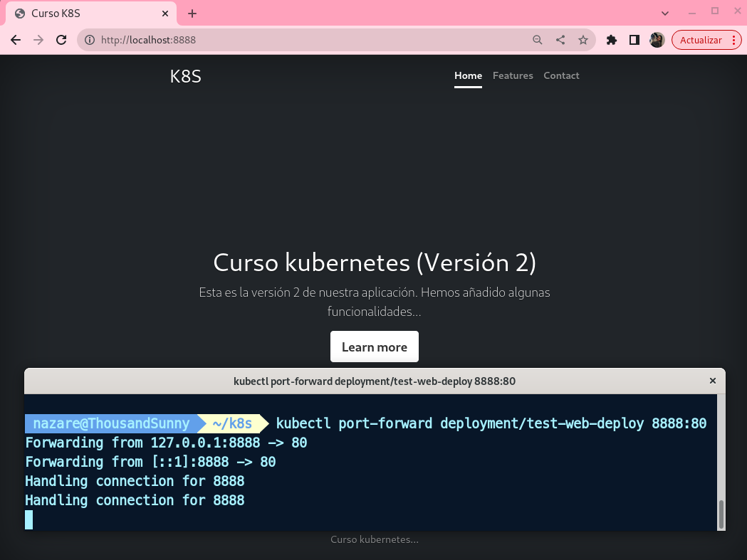
Task: Open the user profile avatar
Action: click(657, 41)
